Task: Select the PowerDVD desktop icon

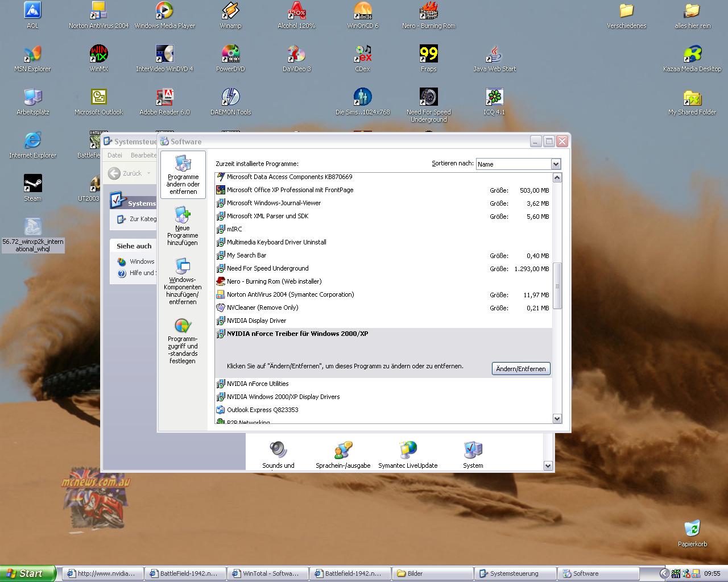Action: pos(230,58)
